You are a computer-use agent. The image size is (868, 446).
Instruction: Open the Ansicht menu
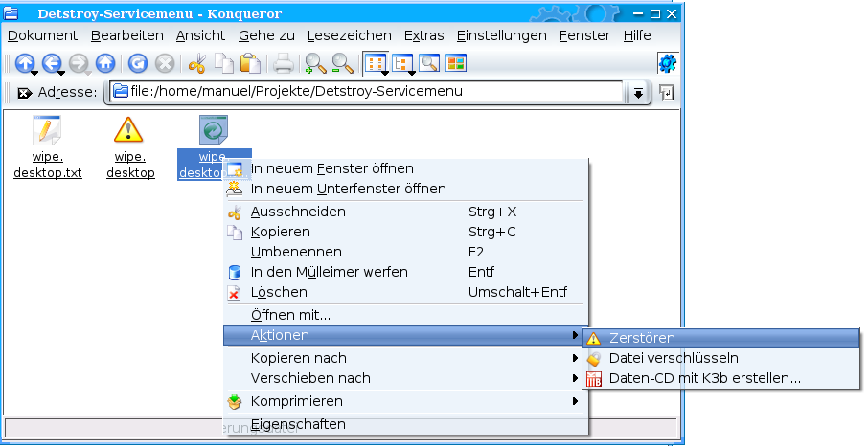click(200, 36)
